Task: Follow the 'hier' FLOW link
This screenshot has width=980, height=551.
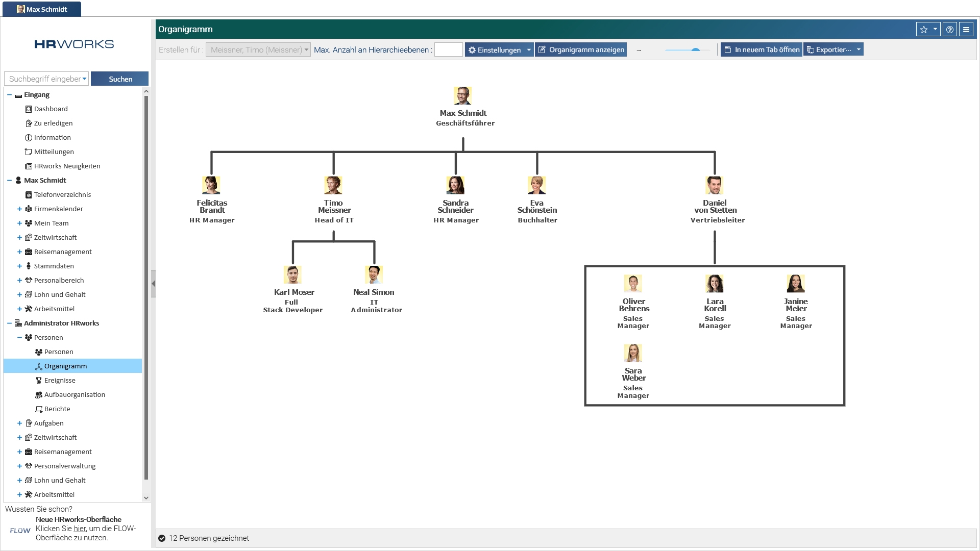Action: click(x=80, y=529)
